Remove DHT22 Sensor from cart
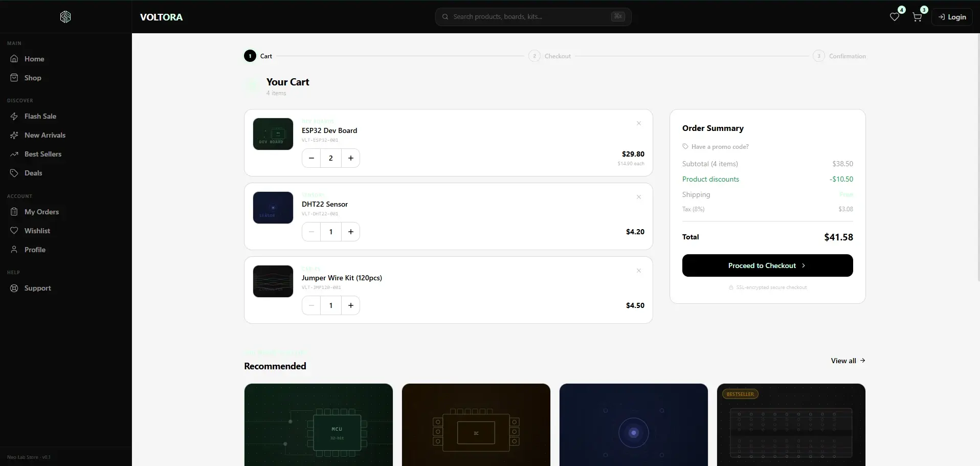Screen dimensions: 980x466 pos(639,197)
